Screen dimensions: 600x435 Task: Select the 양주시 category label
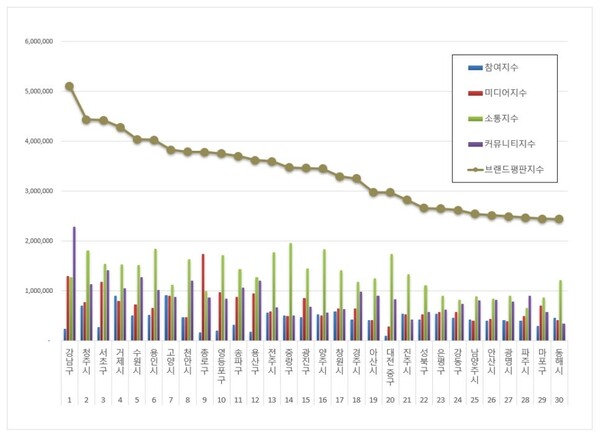pyautogui.click(x=323, y=361)
